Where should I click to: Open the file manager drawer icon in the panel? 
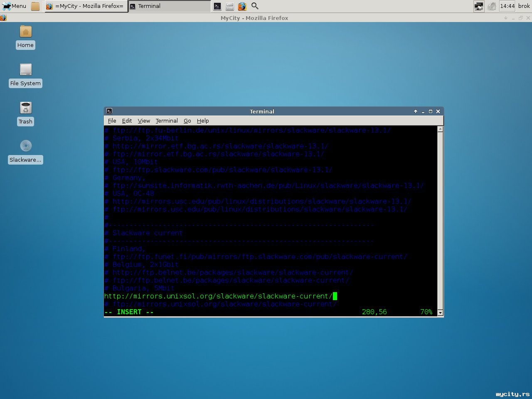pyautogui.click(x=230, y=6)
